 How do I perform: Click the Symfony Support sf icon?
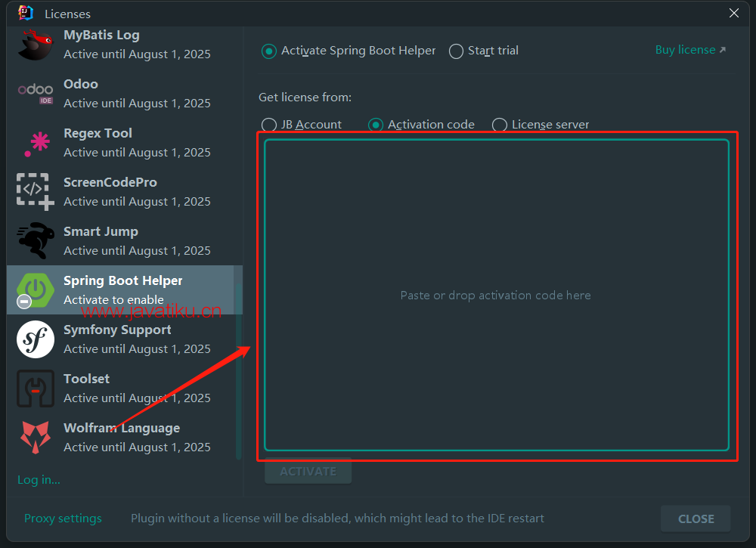coord(36,339)
